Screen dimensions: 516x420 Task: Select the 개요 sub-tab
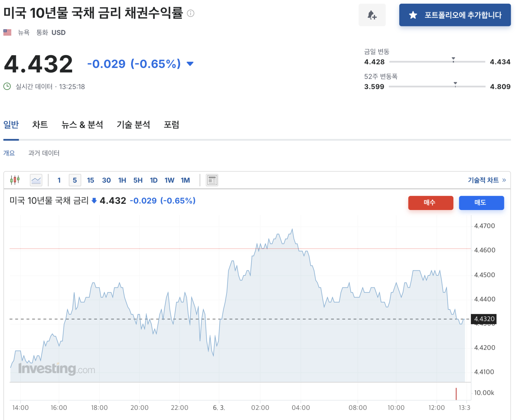9,153
